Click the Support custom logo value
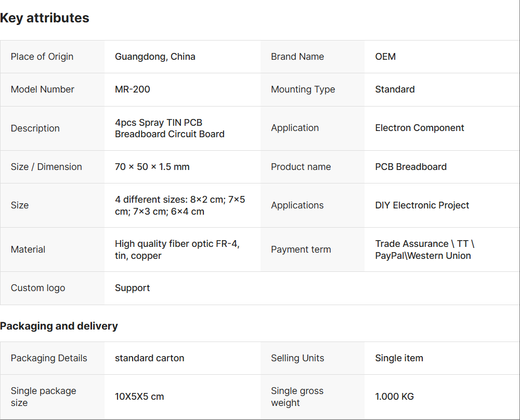Screen dimensions: 520x420 [132, 288]
